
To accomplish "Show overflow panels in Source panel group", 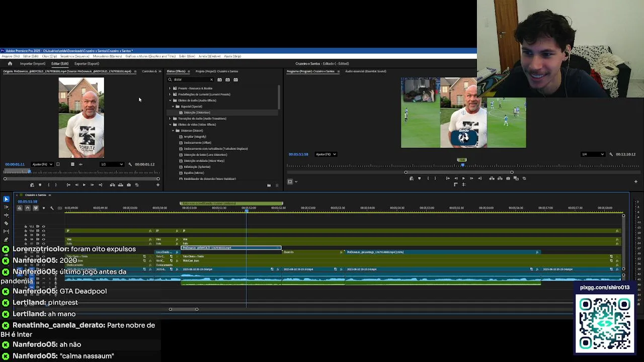I will 160,71.
